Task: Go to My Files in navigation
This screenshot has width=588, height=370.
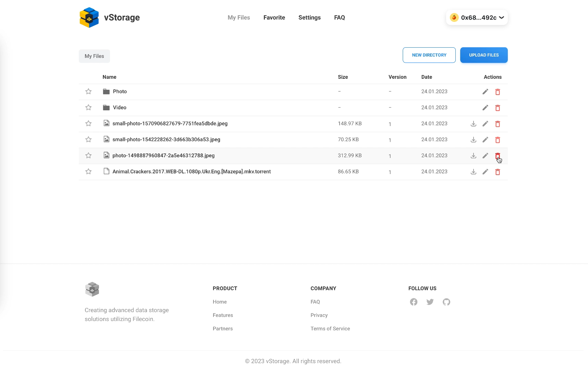Action: tap(239, 17)
